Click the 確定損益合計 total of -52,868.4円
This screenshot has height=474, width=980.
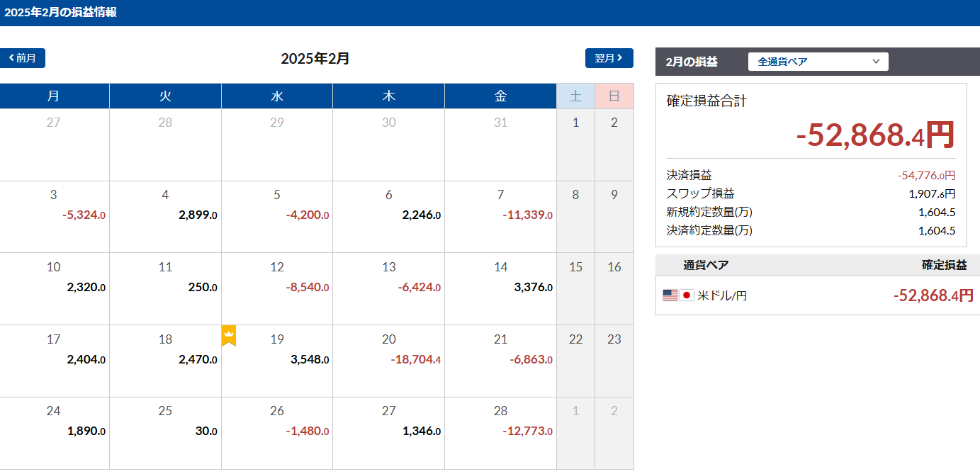(x=875, y=135)
